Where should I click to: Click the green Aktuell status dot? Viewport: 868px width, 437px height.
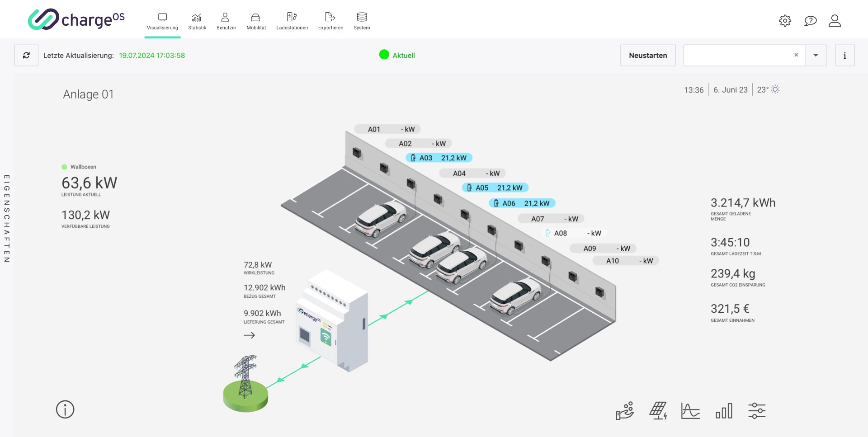[384, 55]
